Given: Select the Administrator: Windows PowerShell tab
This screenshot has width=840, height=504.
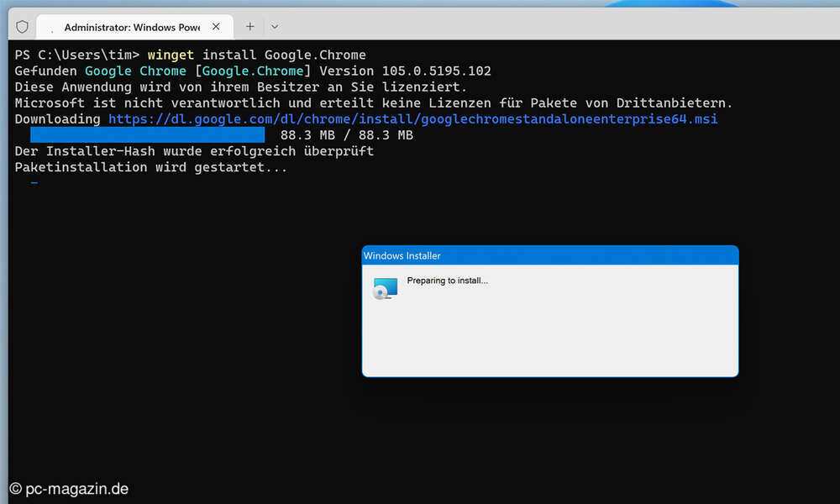Looking at the screenshot, I should coord(132,27).
